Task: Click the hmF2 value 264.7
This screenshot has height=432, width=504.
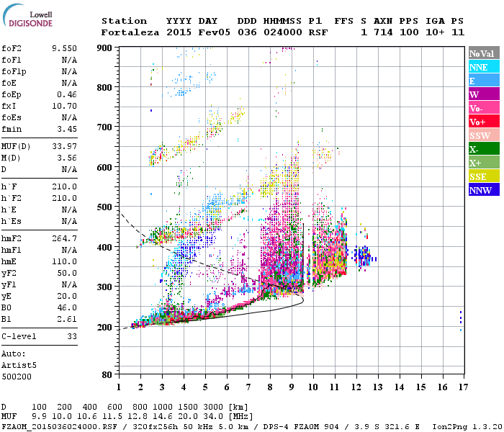Action: click(x=64, y=238)
